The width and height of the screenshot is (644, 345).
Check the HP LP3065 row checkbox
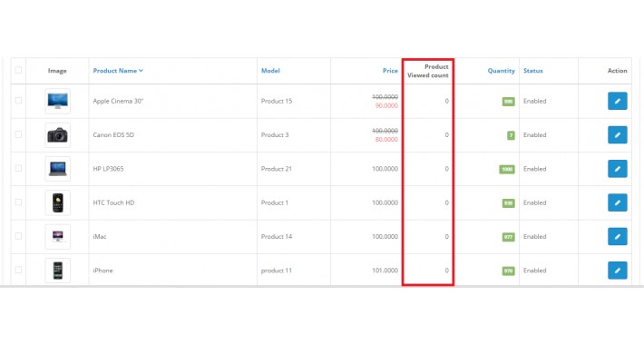(x=18, y=168)
